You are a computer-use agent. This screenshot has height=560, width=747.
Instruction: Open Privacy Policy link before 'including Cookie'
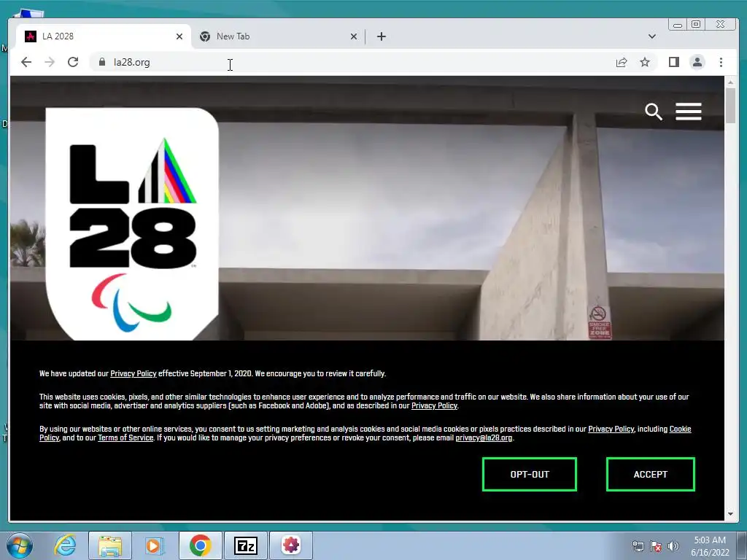point(611,429)
